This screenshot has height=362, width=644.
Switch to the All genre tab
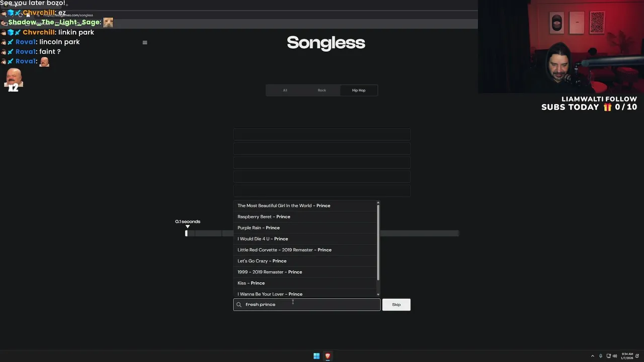tap(285, 90)
